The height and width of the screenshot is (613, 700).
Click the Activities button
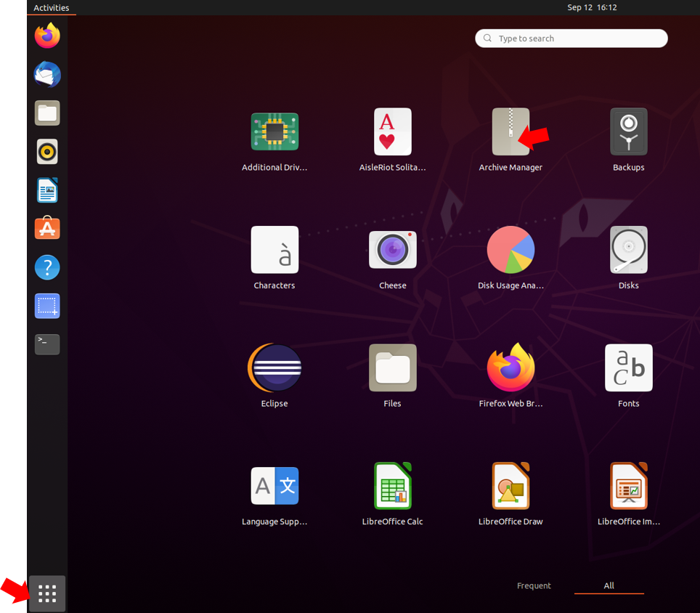click(52, 7)
